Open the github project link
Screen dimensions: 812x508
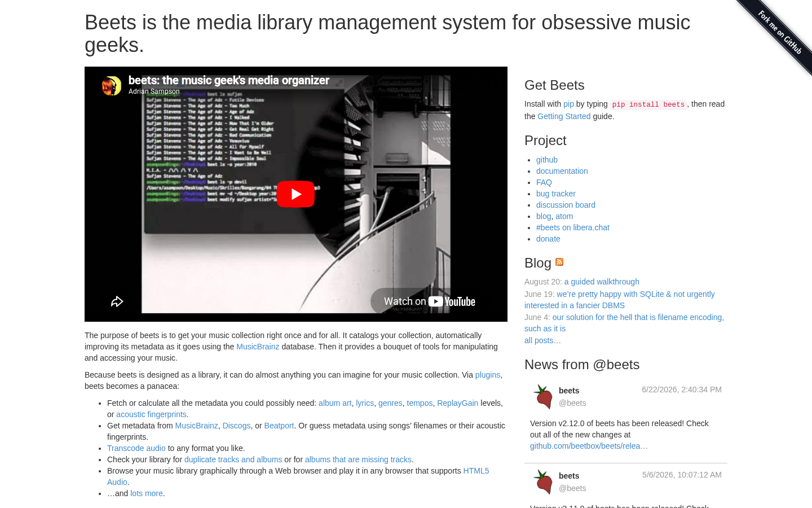pyautogui.click(x=547, y=160)
